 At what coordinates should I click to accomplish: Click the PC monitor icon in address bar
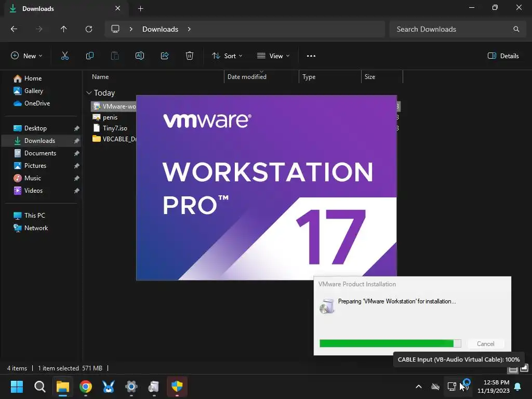(115, 29)
